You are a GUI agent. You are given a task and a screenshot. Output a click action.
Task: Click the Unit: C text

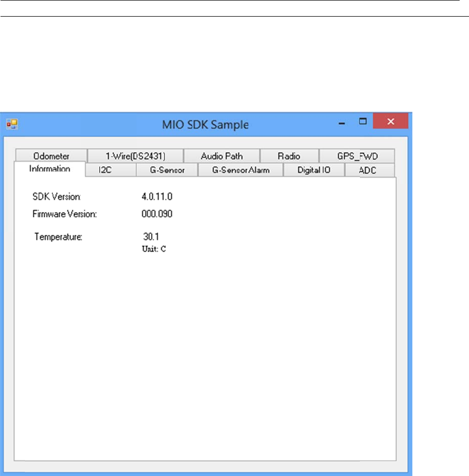[154, 249]
